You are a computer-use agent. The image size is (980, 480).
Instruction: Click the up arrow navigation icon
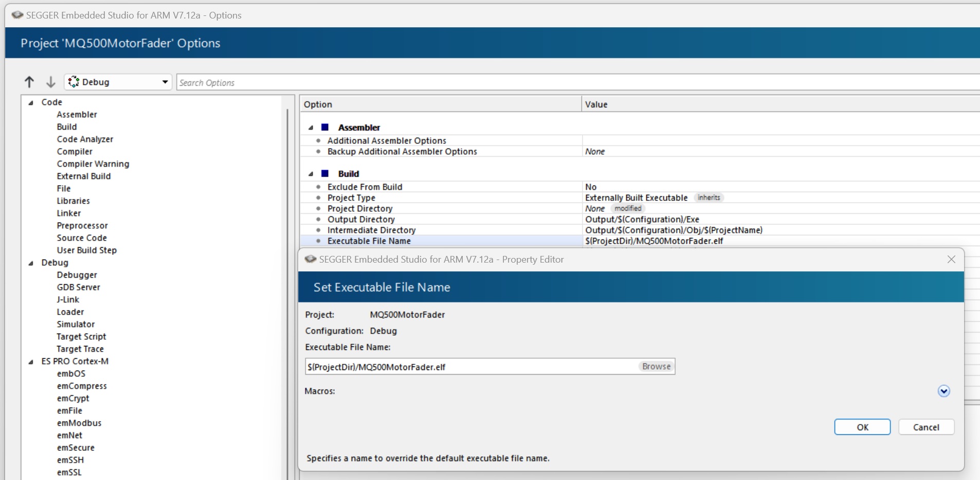pyautogui.click(x=29, y=82)
